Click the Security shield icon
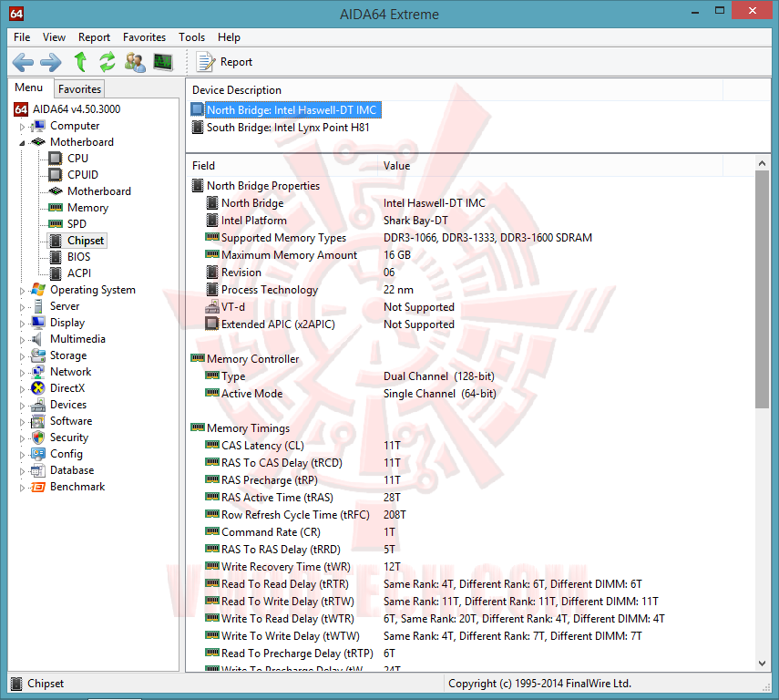The height and width of the screenshot is (700, 779). [37, 437]
